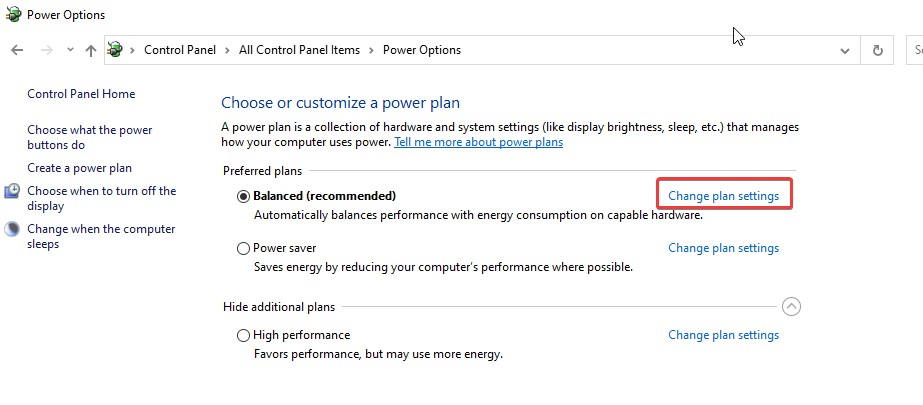
Task: Click the Refresh button beside address bar
Action: 878,50
